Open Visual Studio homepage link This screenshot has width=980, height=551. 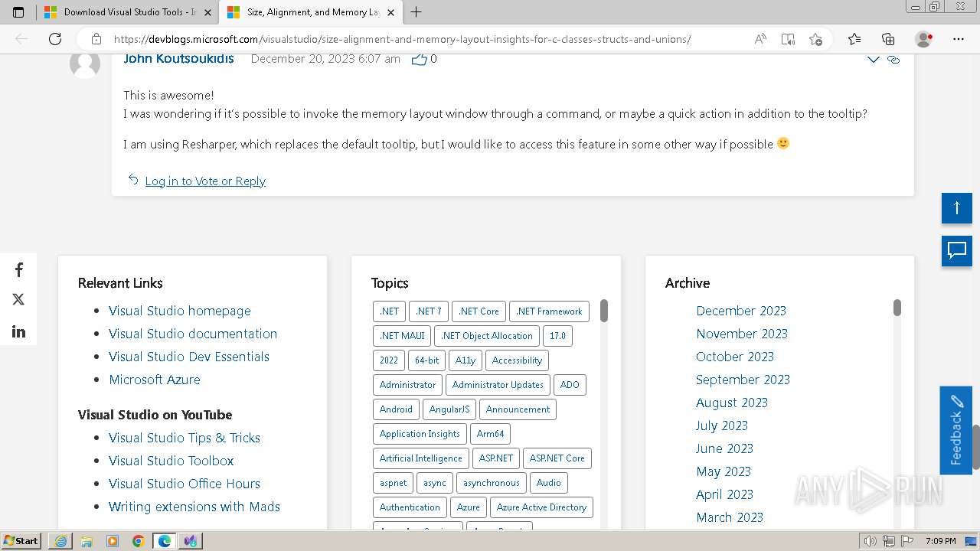click(x=179, y=311)
